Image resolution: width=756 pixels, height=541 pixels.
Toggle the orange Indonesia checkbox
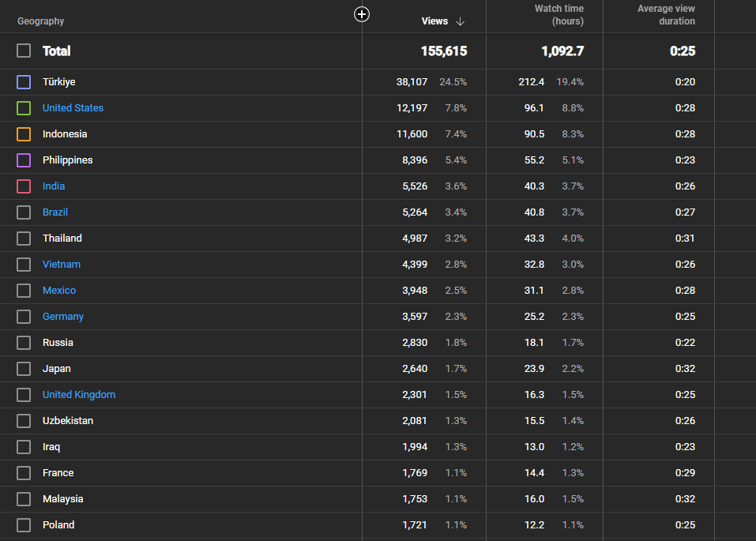click(x=24, y=134)
